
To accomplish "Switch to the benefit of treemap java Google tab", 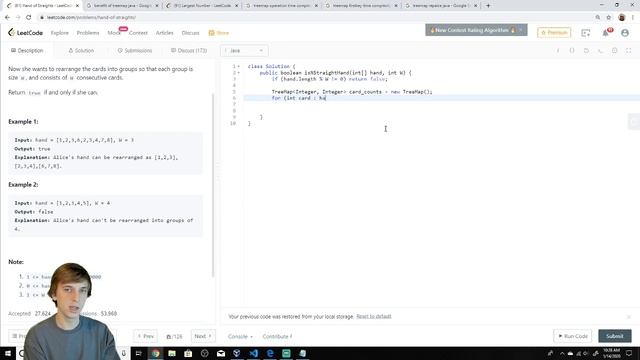I will click(x=122, y=6).
